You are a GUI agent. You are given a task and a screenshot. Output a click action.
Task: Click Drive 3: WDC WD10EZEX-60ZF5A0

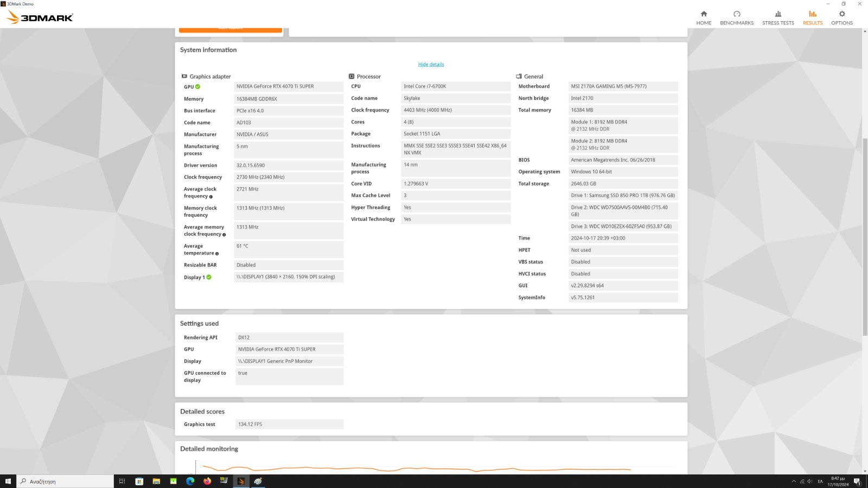[x=623, y=227]
